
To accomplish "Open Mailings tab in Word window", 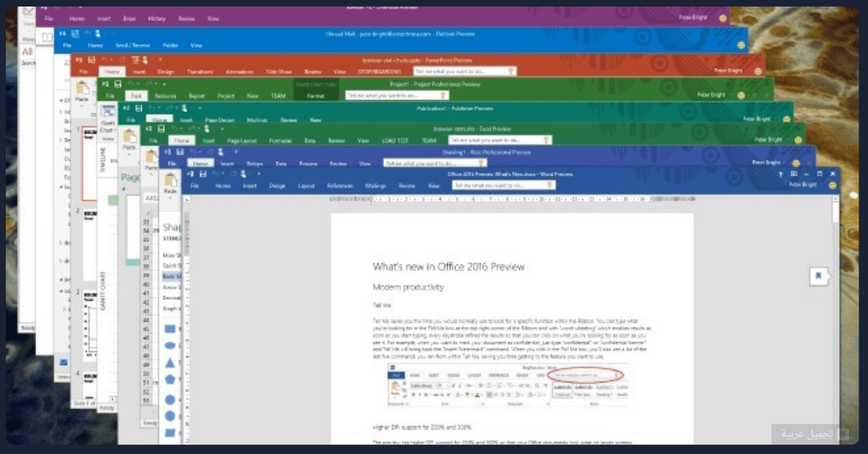I will (375, 186).
